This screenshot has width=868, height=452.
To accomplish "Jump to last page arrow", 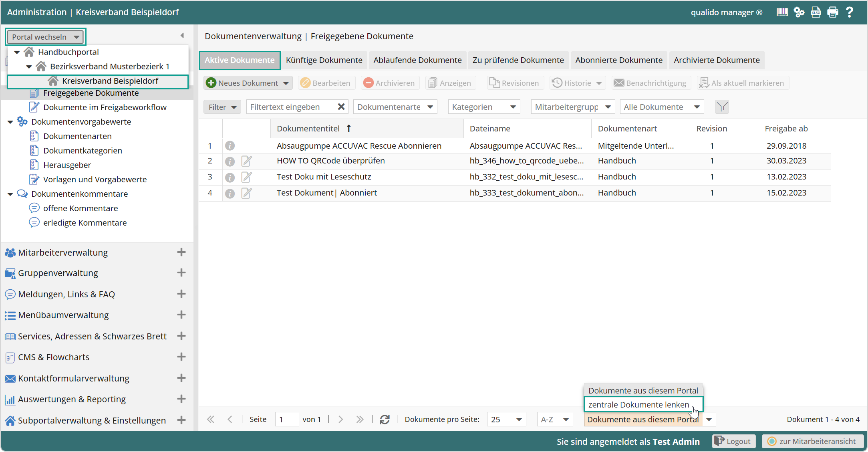I will click(x=360, y=420).
